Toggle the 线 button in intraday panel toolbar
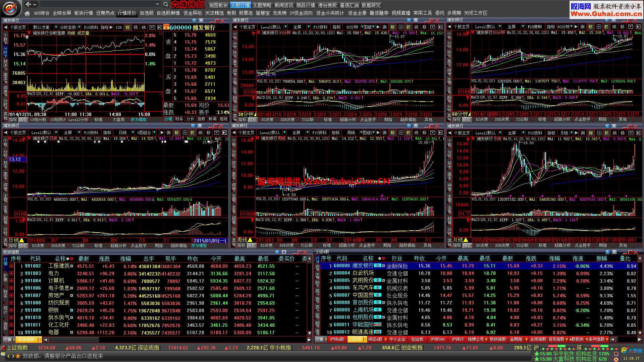Viewport: 644px width, 362px height. pos(144,27)
